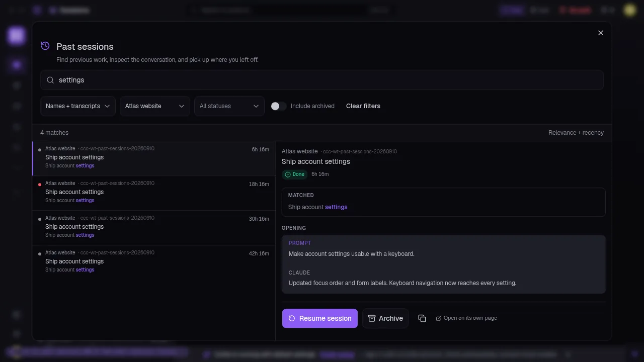Open the session on its own page
This screenshot has height=362, width=644.
[x=466, y=318]
